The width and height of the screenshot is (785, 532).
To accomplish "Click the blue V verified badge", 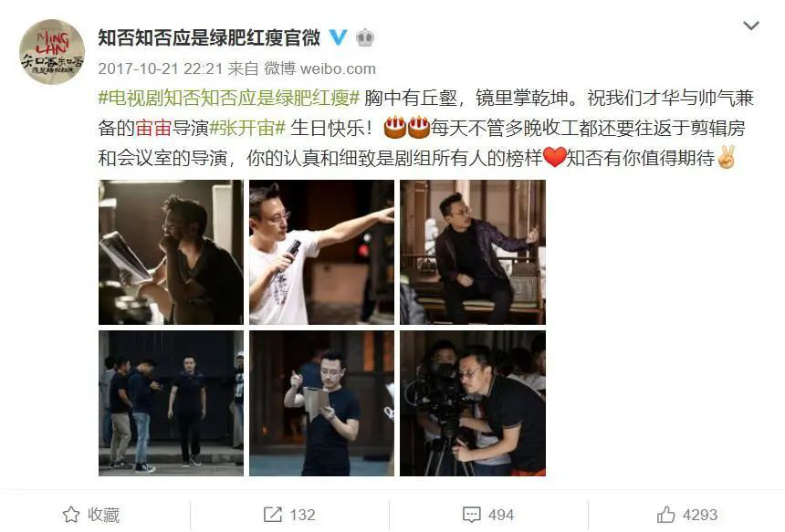I will (x=338, y=37).
